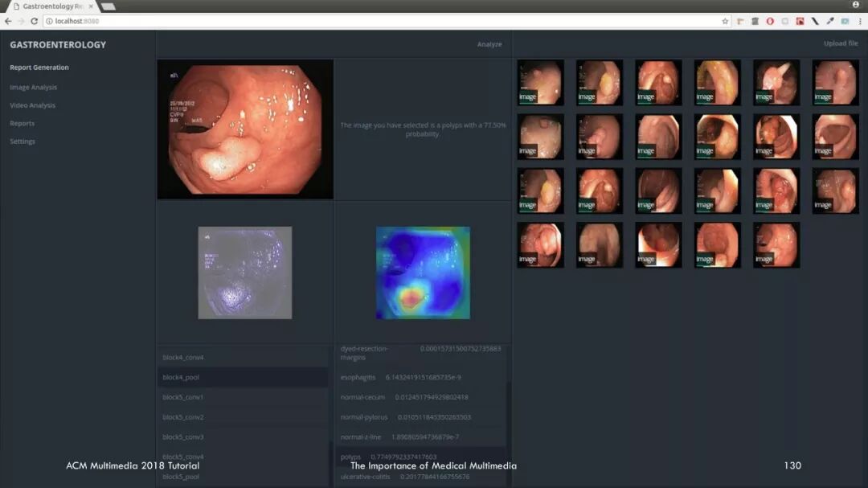Click the red Opera extension icon
The width and height of the screenshot is (868, 488).
tap(769, 21)
